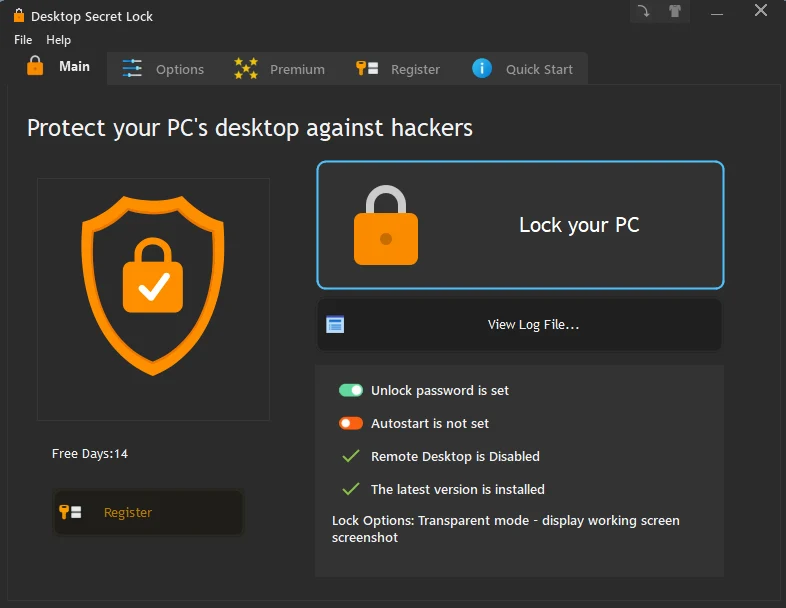The height and width of the screenshot is (608, 786).
Task: Click the Free Days:14 text
Action: click(x=90, y=454)
